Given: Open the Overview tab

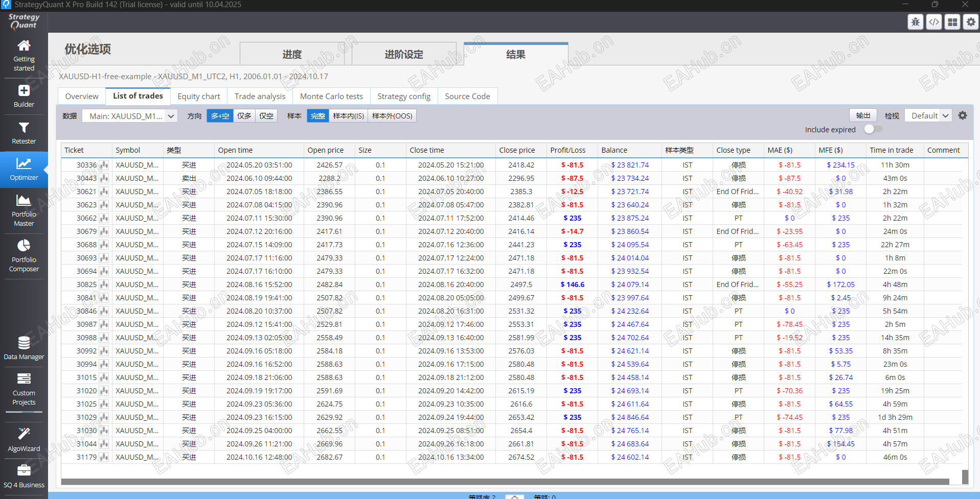Looking at the screenshot, I should click(82, 96).
